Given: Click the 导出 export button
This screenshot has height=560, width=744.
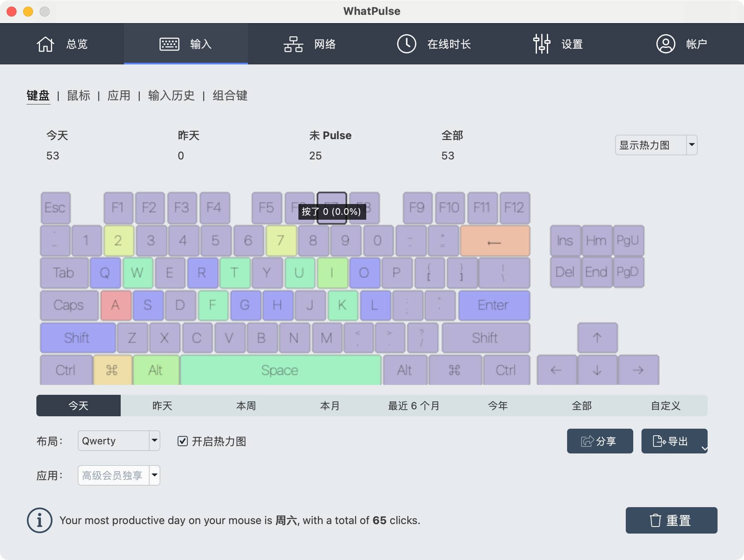Looking at the screenshot, I should [674, 441].
